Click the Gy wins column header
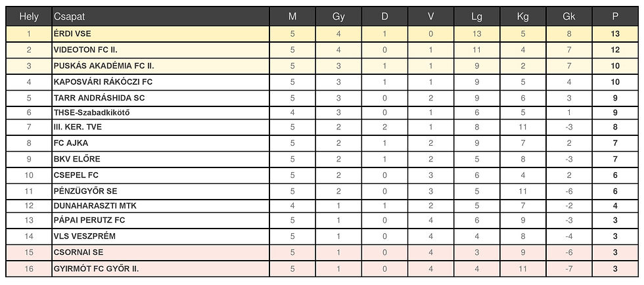644x285 pixels. [x=338, y=16]
